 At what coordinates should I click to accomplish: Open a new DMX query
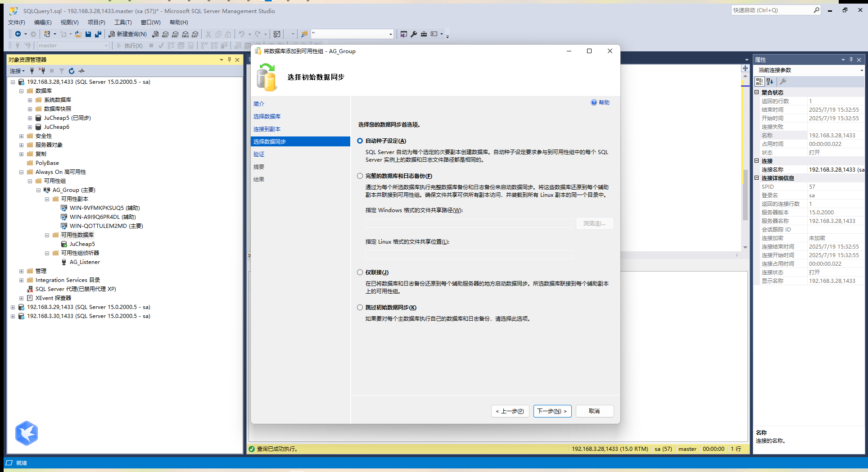coord(175,34)
